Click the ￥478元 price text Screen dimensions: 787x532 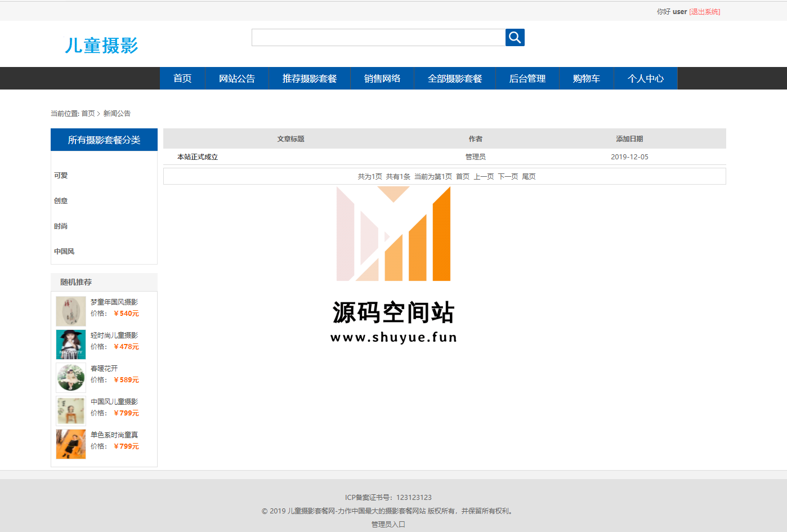126,347
